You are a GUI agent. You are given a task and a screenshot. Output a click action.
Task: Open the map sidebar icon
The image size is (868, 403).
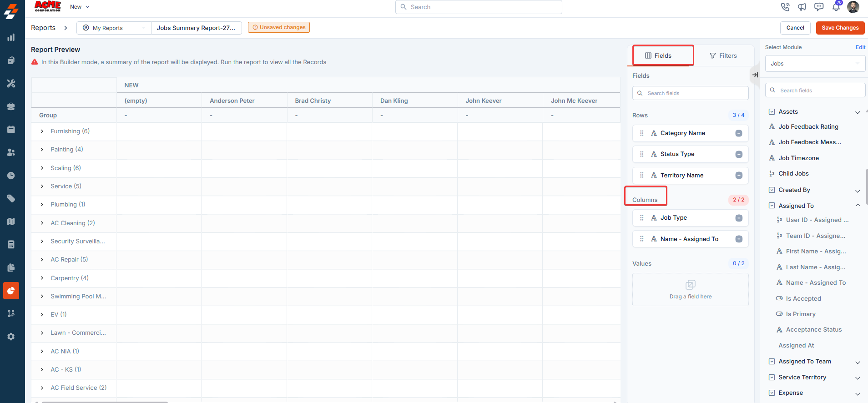11,222
